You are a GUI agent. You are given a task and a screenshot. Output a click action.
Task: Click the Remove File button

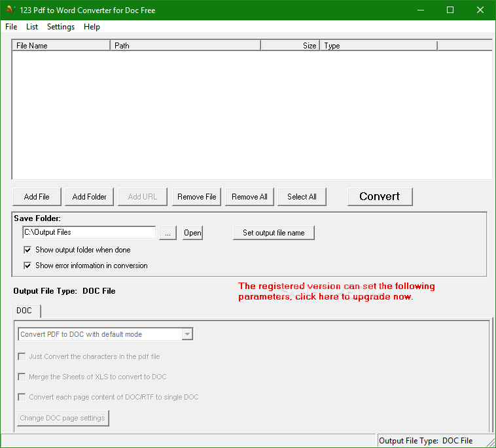(196, 197)
